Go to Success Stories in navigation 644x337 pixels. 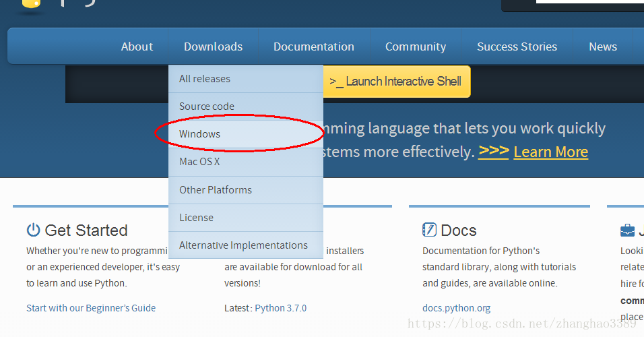pyautogui.click(x=517, y=47)
